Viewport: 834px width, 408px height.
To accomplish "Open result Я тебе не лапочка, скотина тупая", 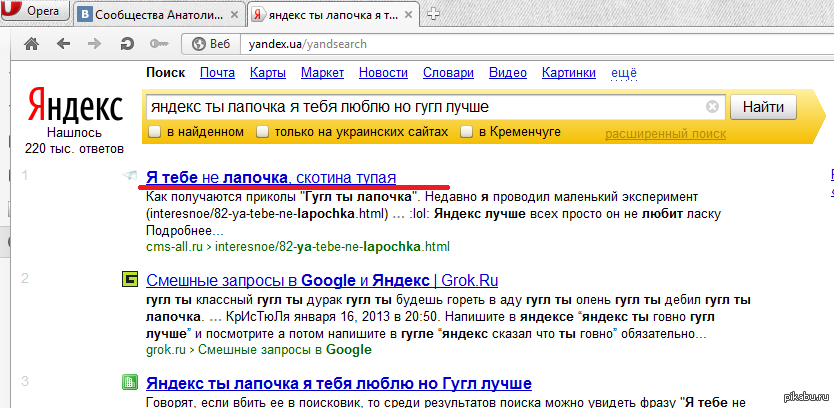I will point(271,177).
